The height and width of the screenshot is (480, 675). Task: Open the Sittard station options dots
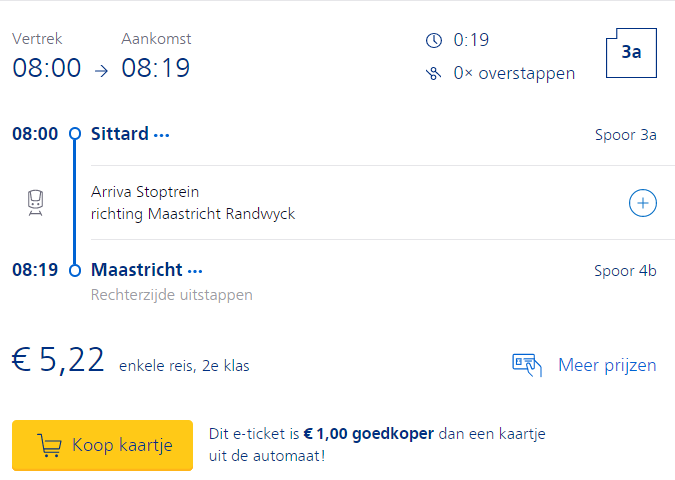[x=162, y=135]
